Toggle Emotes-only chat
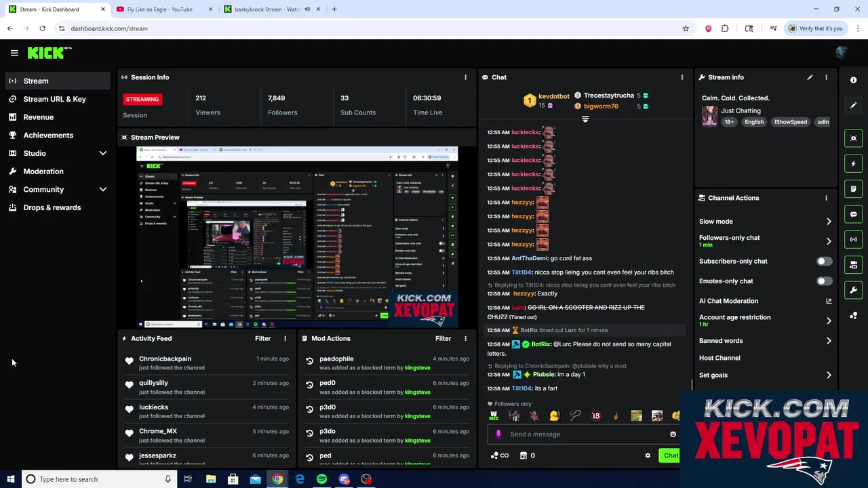Image resolution: width=868 pixels, height=488 pixels. pyautogui.click(x=824, y=281)
